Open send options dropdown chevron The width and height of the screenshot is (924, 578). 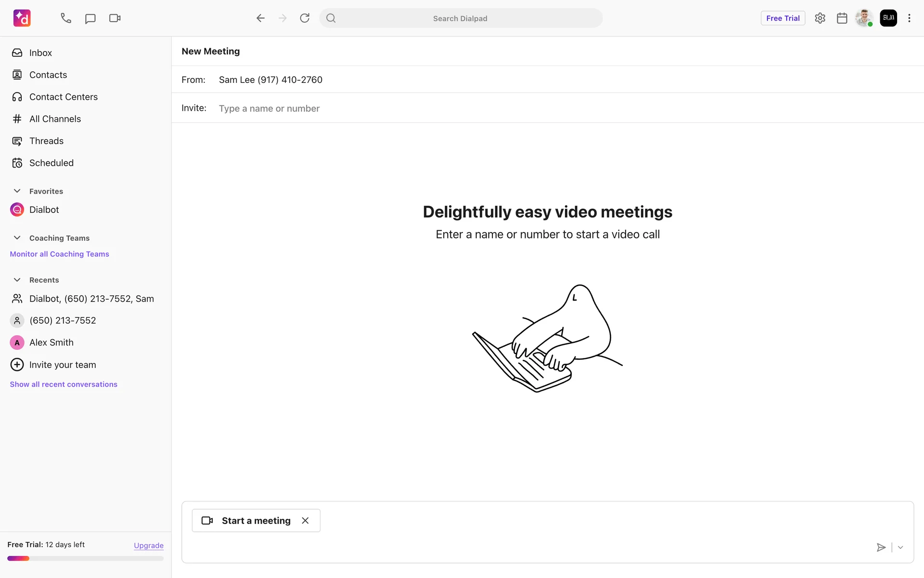point(900,547)
